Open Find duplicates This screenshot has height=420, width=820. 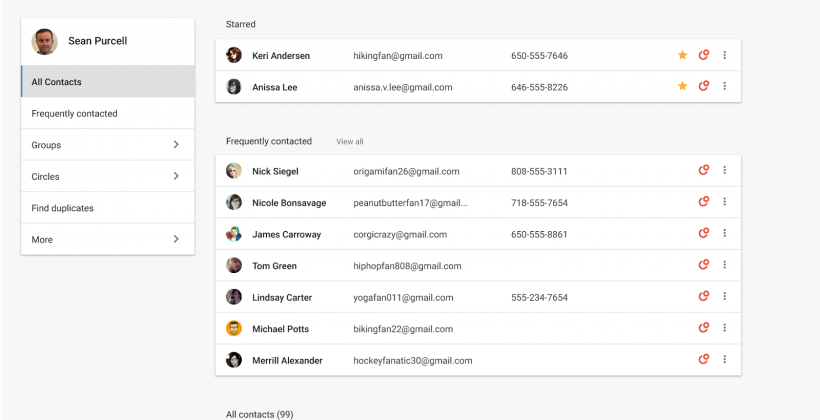[x=63, y=208]
